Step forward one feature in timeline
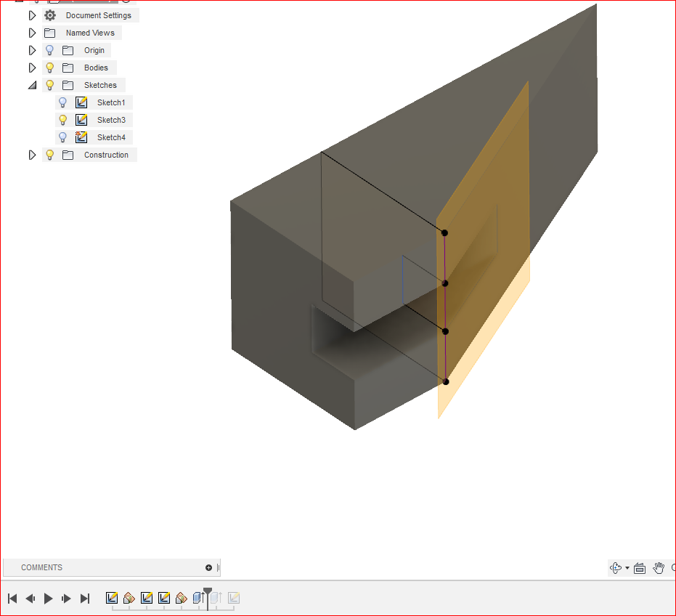This screenshot has width=676, height=616. point(66,599)
